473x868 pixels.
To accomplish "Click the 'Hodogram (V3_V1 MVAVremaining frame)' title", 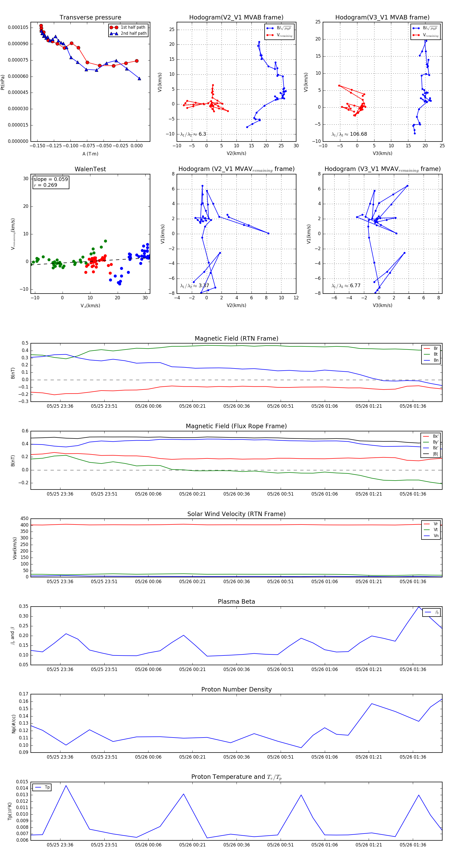I will coord(382,169).
